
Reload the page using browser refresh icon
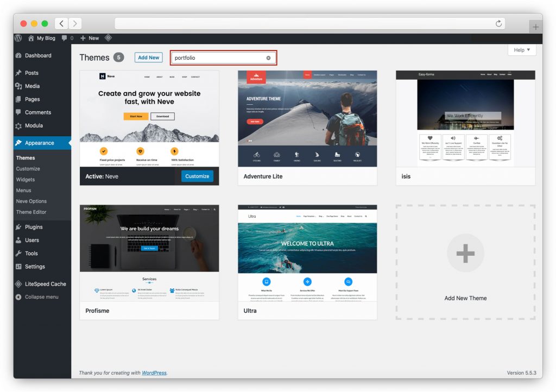coord(498,23)
